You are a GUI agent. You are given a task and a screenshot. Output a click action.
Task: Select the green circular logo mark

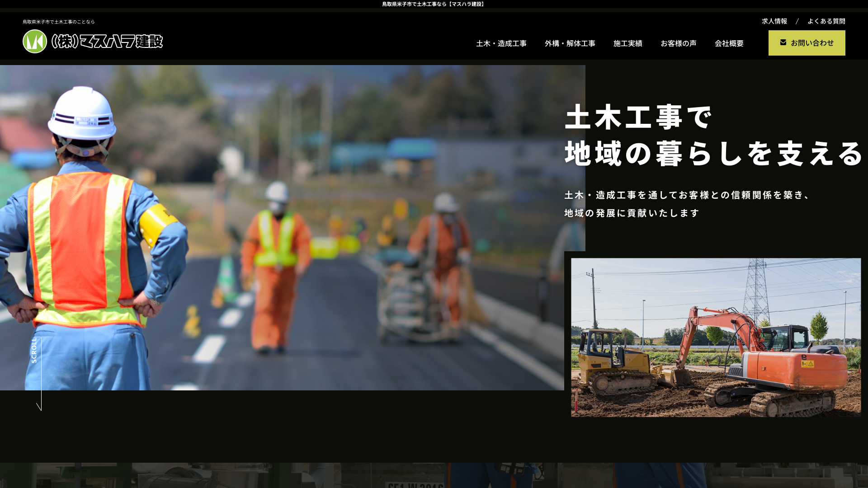point(35,42)
